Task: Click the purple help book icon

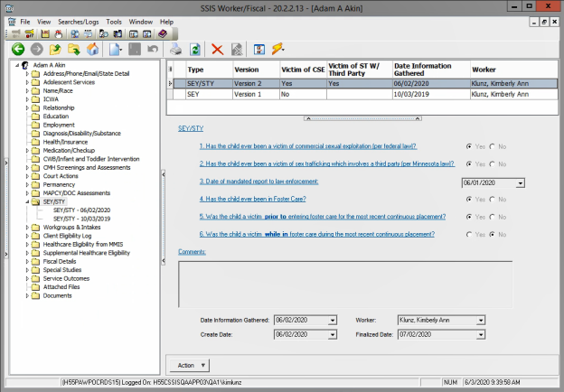Action: click(x=163, y=33)
